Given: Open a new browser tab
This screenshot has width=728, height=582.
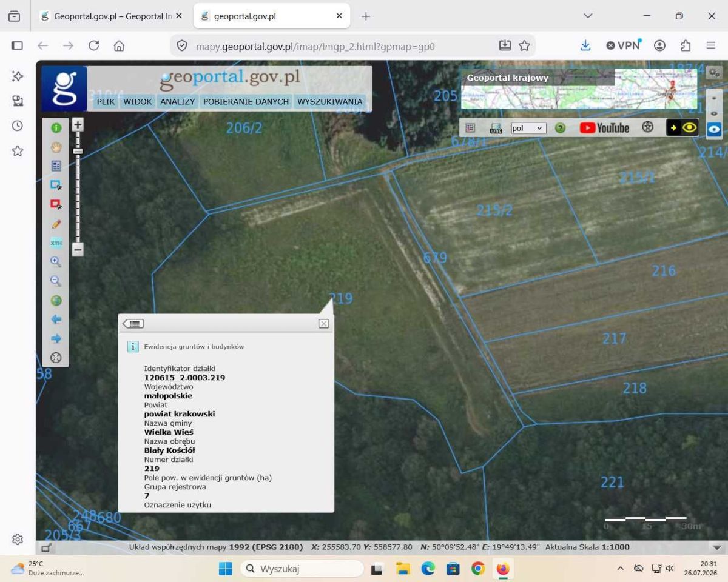Looking at the screenshot, I should (x=366, y=16).
